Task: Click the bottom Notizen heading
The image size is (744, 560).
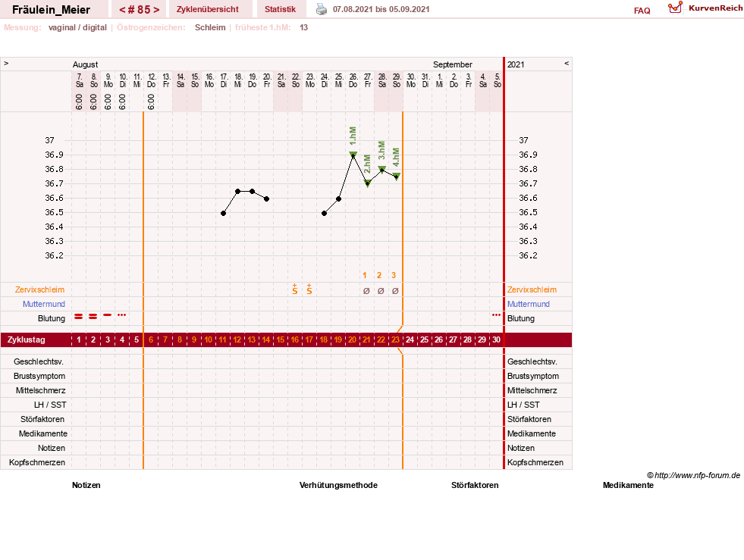Action: tap(86, 485)
